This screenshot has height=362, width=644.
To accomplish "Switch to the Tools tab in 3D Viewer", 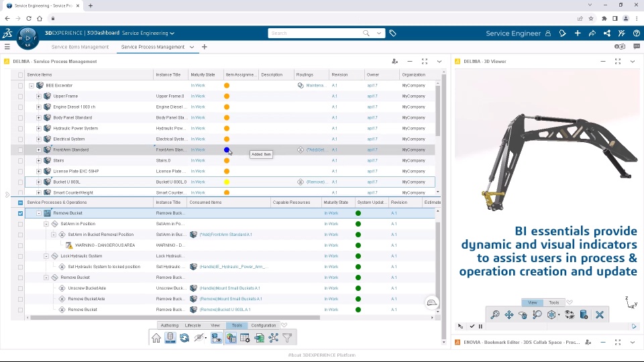I will [x=554, y=302].
